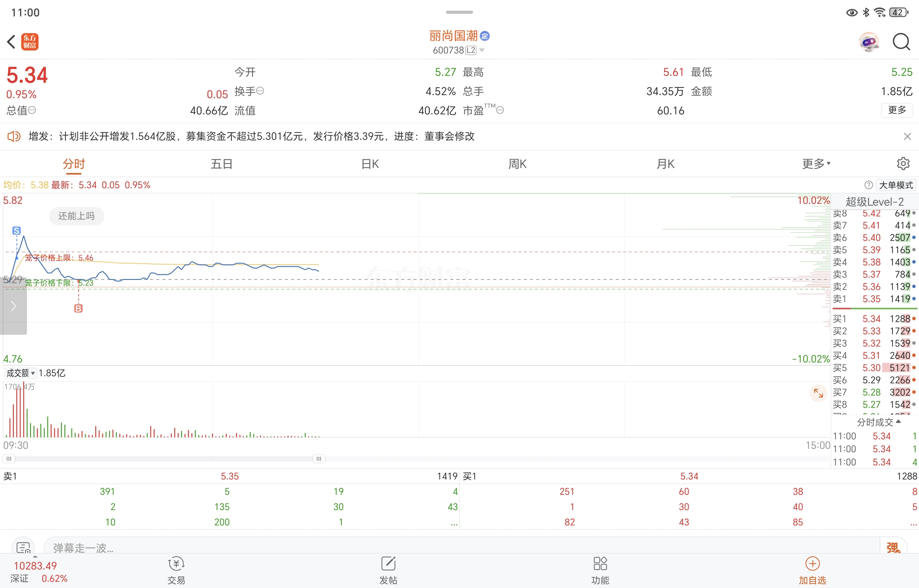This screenshot has height=588, width=919.
Task: Collapse the 分时成交 panel
Action: [x=879, y=422]
